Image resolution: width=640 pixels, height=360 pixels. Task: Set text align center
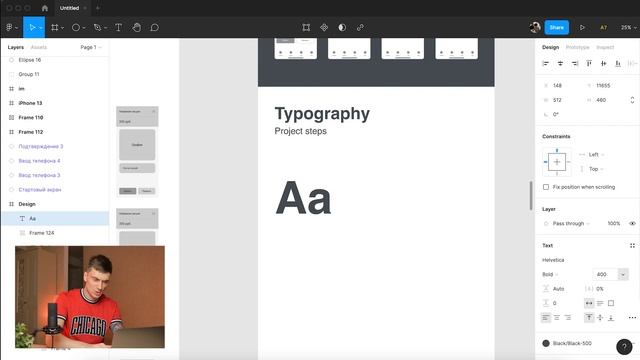click(x=557, y=318)
